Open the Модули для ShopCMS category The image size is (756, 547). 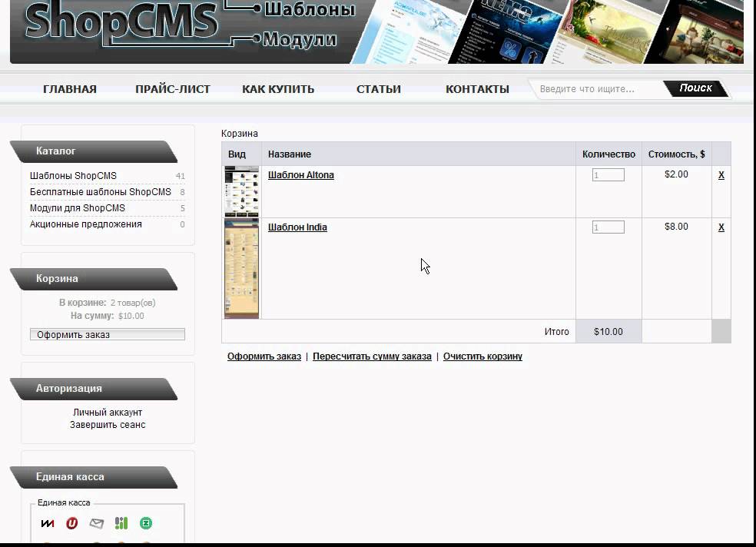(77, 208)
